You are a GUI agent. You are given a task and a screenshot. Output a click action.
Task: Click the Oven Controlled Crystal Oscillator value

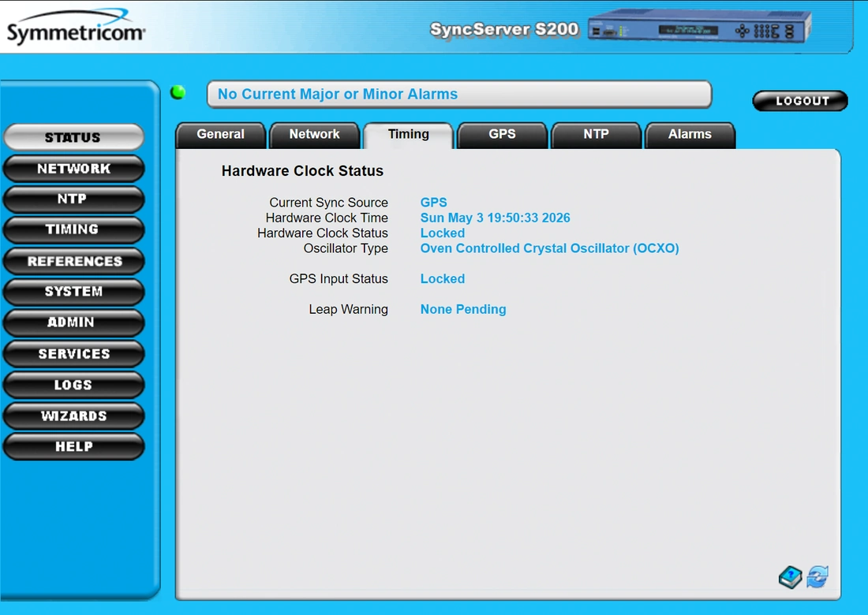[549, 248]
